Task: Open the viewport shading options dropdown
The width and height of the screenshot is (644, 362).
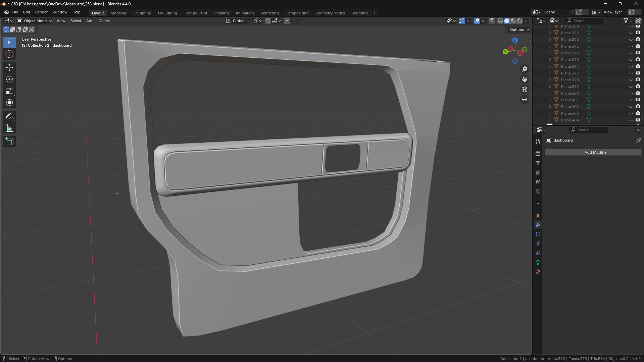Action: (x=526, y=21)
